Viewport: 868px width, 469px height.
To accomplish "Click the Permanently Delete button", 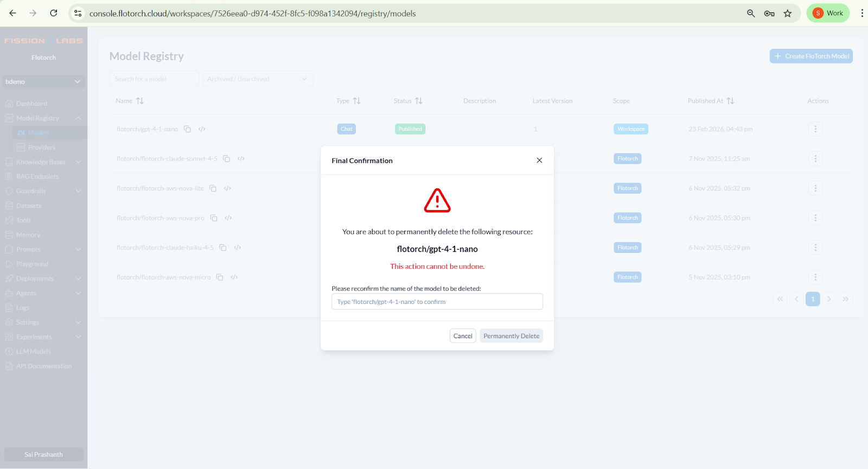I will pyautogui.click(x=512, y=336).
